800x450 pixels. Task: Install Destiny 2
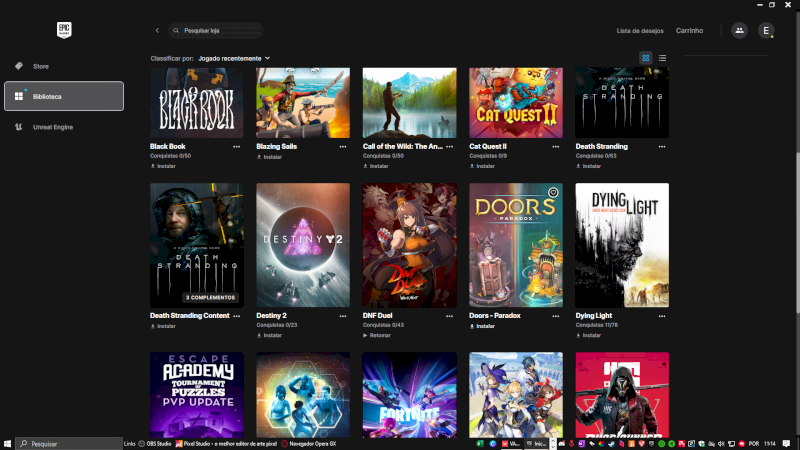pyautogui.click(x=269, y=336)
